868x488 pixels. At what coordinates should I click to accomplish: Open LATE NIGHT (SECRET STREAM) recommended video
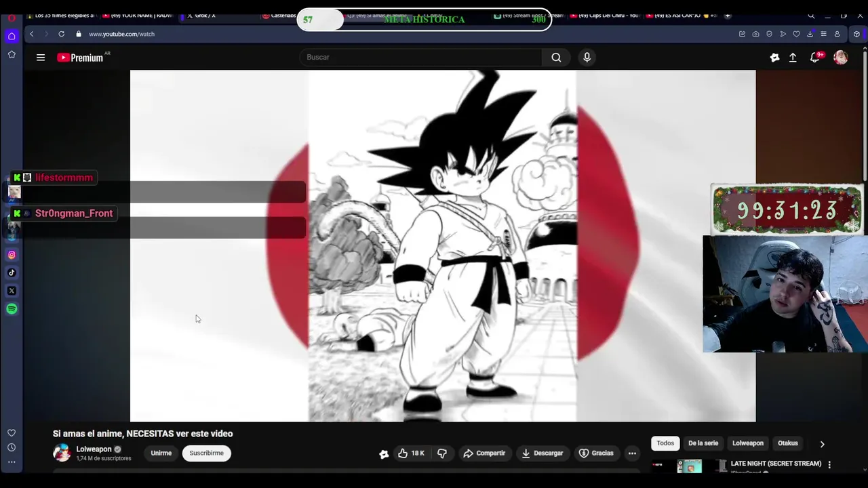[x=776, y=464]
